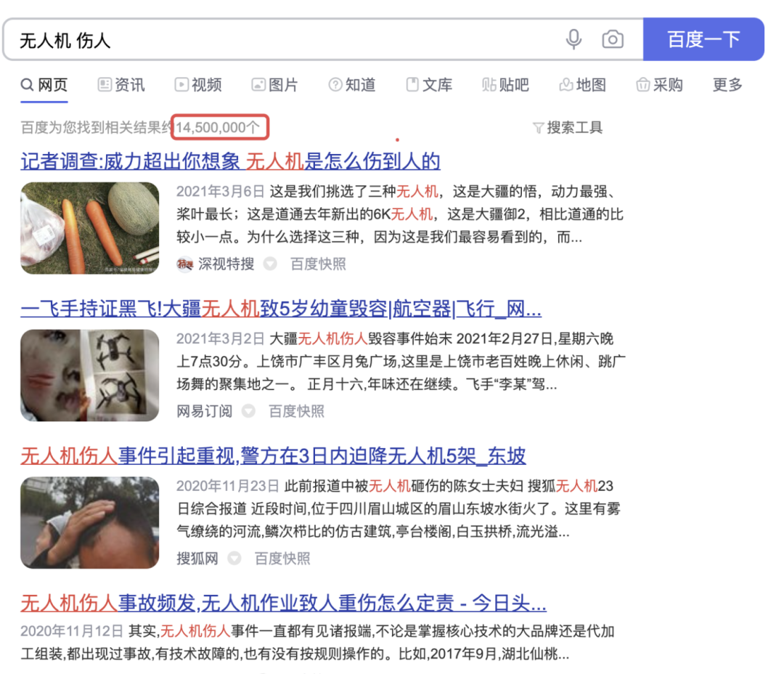784x674 pixels.
Task: View 百度快照 cached page of first result
Action: (317, 264)
